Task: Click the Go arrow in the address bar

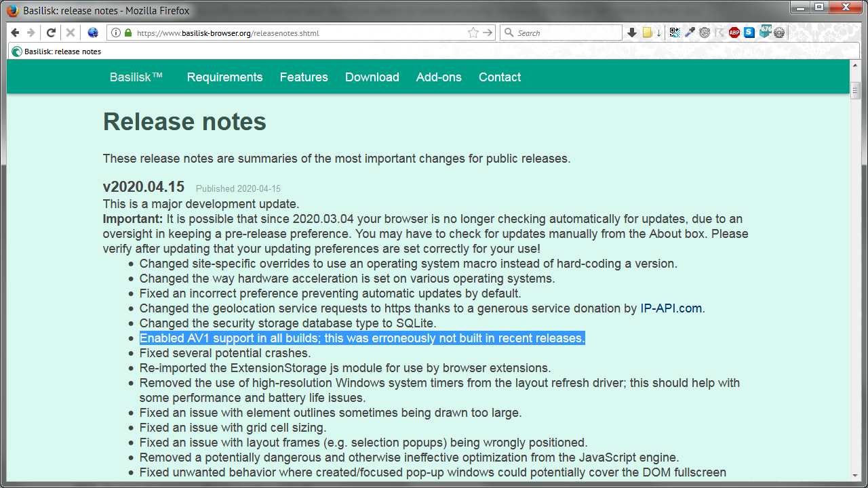Action: 488,33
